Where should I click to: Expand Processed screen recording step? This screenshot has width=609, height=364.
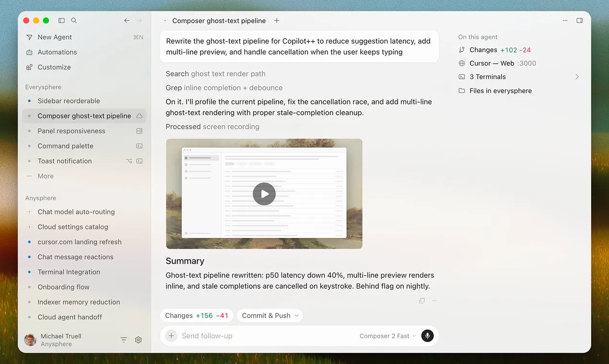click(212, 127)
